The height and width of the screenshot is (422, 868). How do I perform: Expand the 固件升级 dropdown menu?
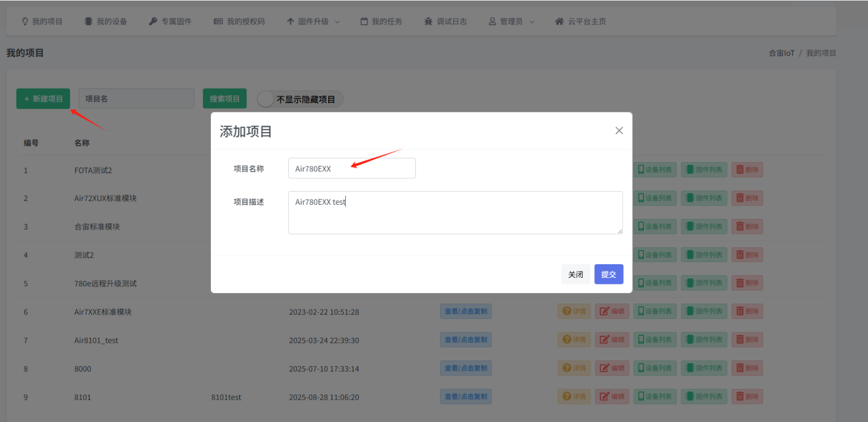(313, 21)
